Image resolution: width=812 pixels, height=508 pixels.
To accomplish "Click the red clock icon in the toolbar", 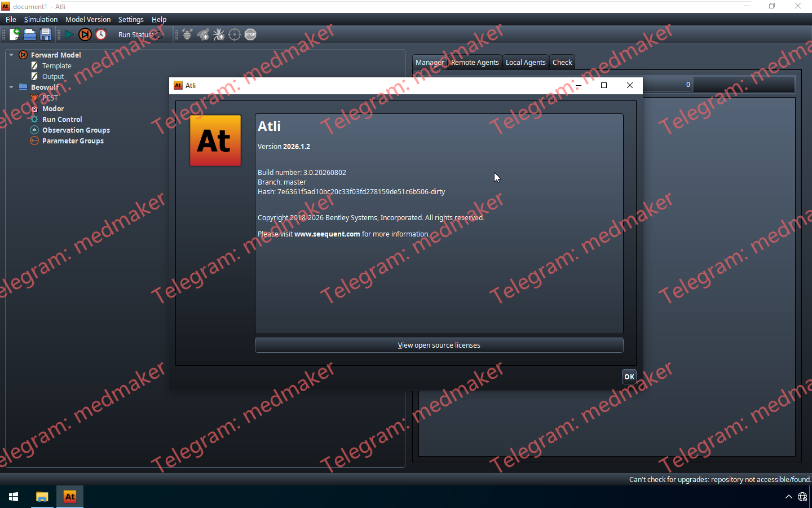I will point(101,34).
